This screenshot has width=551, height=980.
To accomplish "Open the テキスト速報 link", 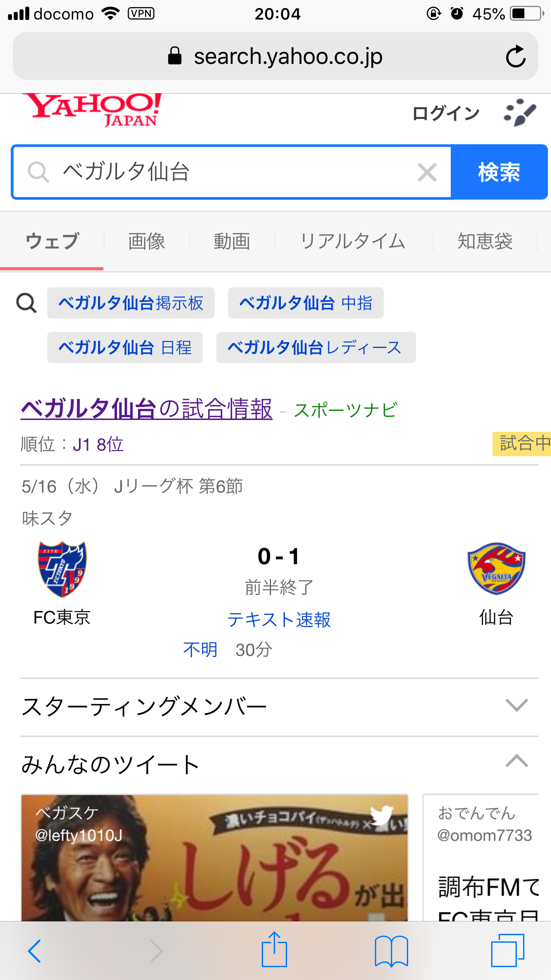I will (279, 620).
